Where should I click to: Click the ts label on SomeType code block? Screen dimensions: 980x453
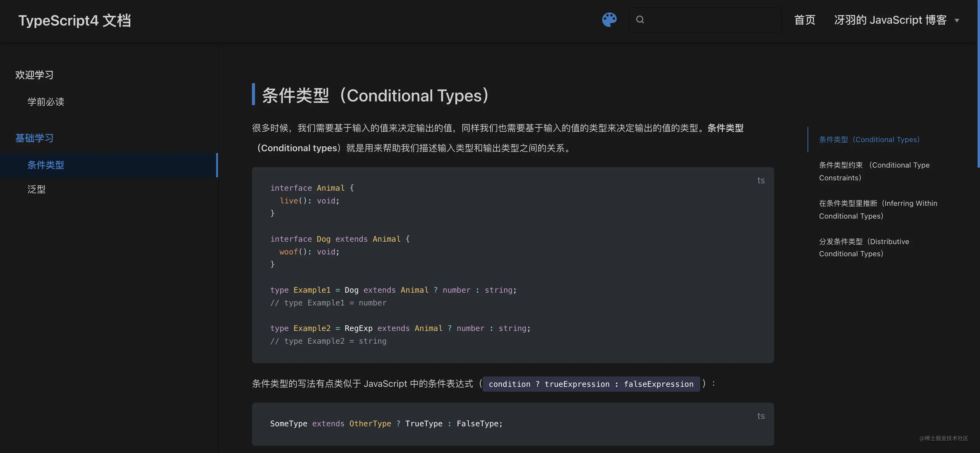(761, 416)
